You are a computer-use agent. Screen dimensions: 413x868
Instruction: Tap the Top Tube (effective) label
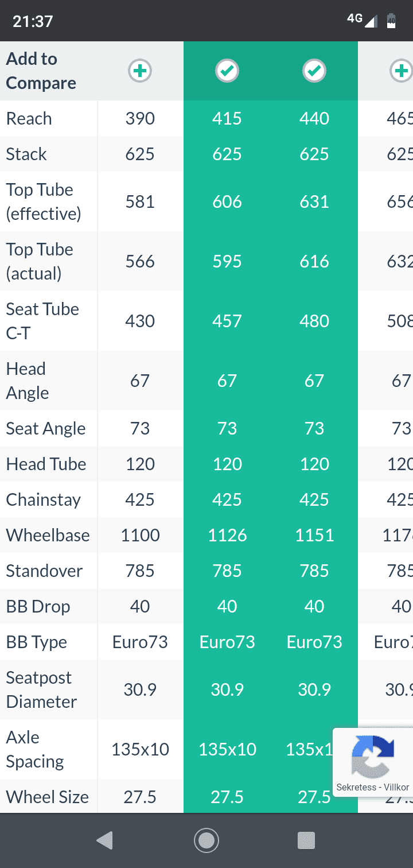(44, 201)
